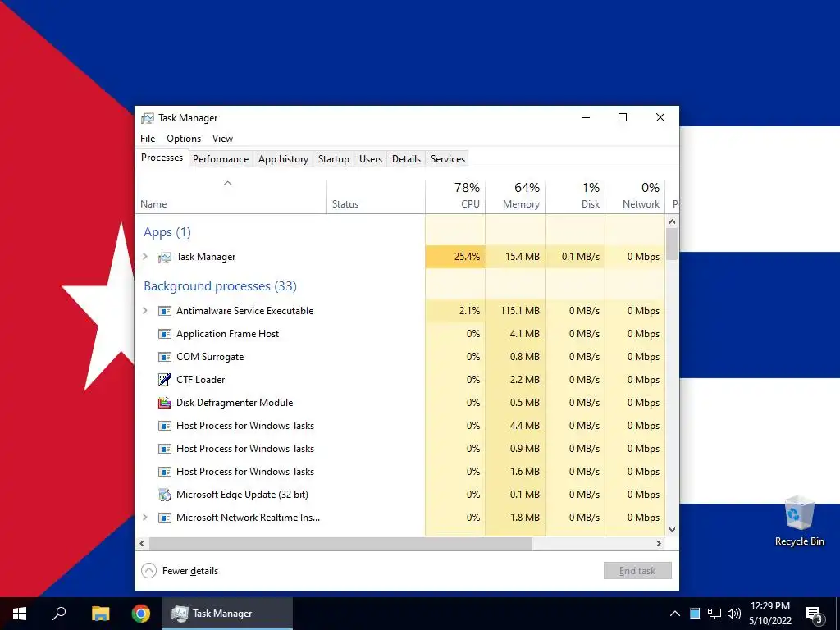Sort processes by CPU column
This screenshot has height=630, width=840.
(455, 197)
